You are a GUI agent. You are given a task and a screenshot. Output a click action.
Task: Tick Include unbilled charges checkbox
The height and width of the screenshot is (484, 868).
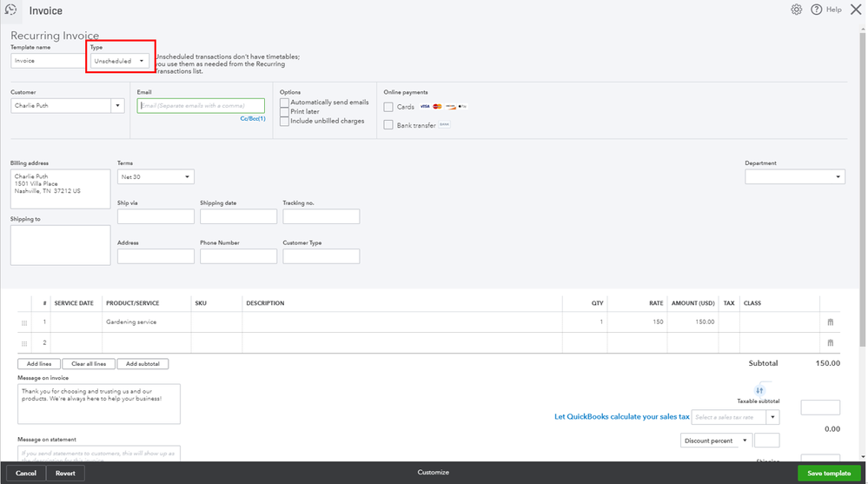point(284,122)
